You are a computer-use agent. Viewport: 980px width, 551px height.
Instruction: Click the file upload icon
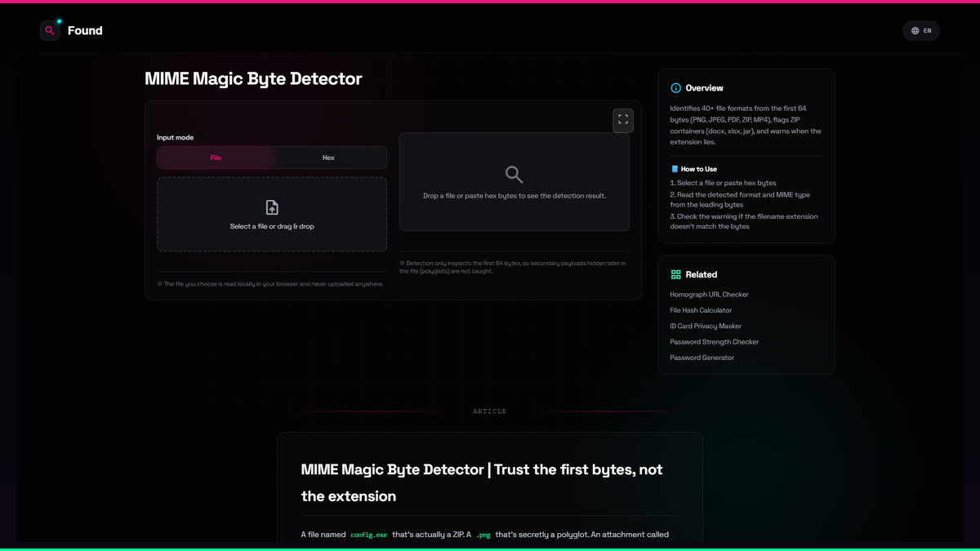point(272,207)
